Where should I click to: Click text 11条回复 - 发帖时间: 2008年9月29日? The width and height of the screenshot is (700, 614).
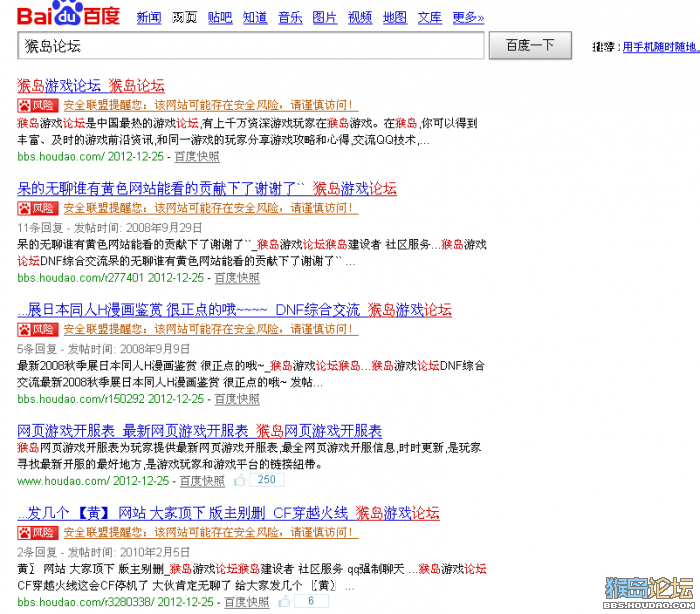(110, 228)
